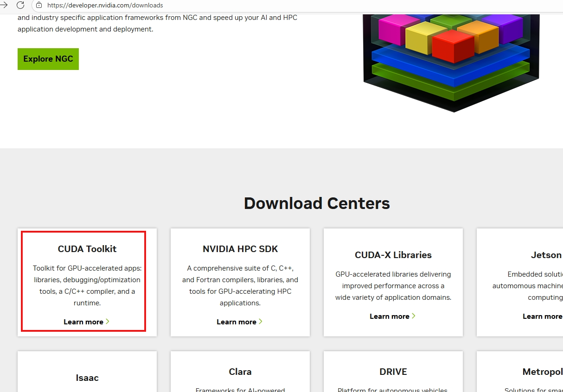Click the chevron after CUDA-X Libraries Learn more
The width and height of the screenshot is (563, 392).
pos(414,316)
